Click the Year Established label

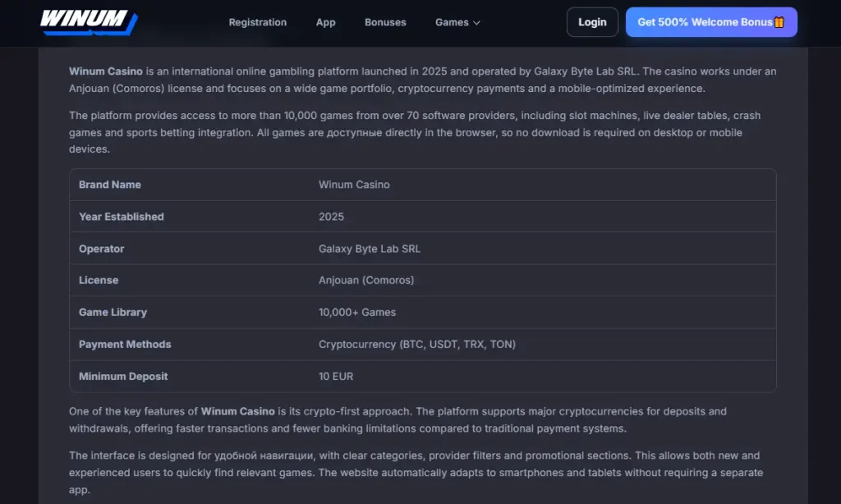(122, 217)
